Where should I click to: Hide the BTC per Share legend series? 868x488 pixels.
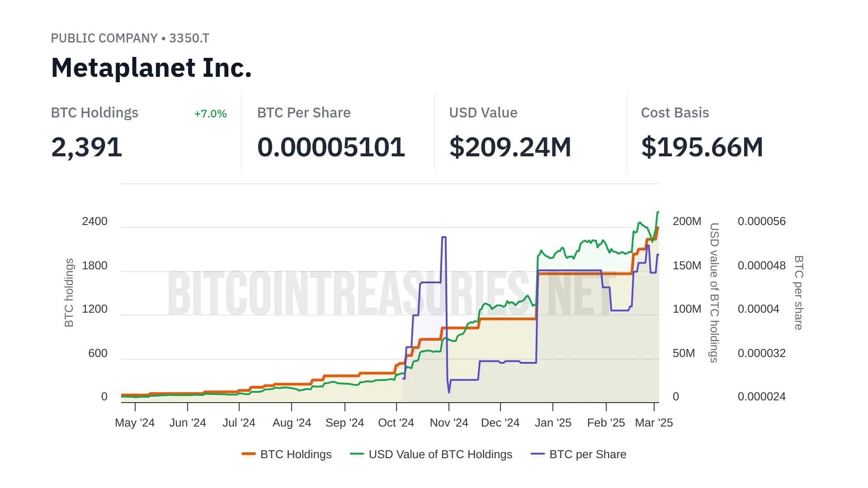587,454
